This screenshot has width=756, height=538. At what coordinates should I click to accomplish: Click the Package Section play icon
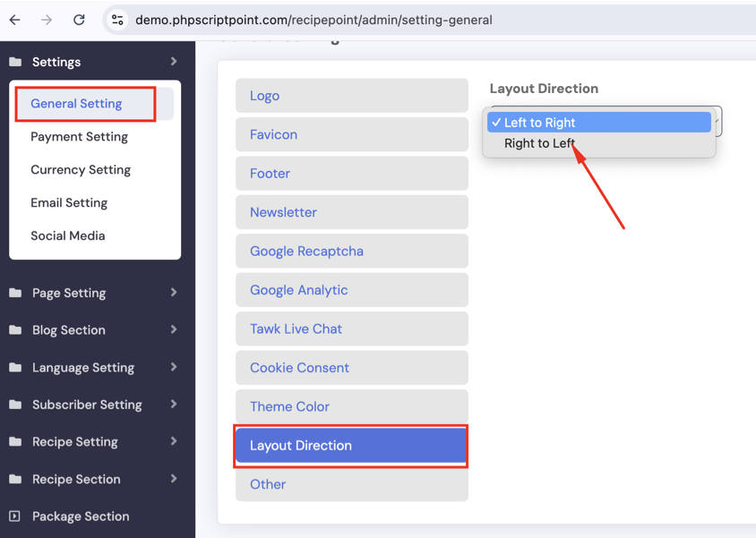pos(15,517)
